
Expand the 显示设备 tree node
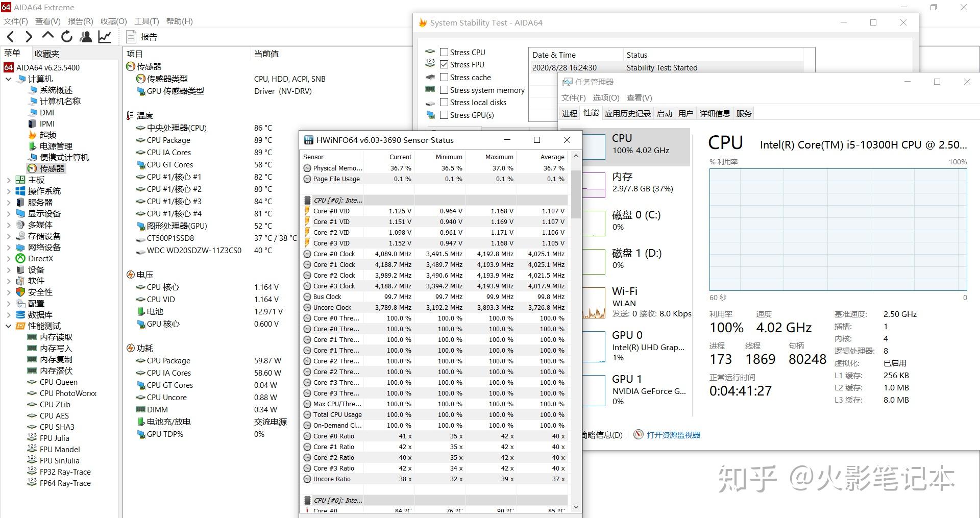point(8,213)
